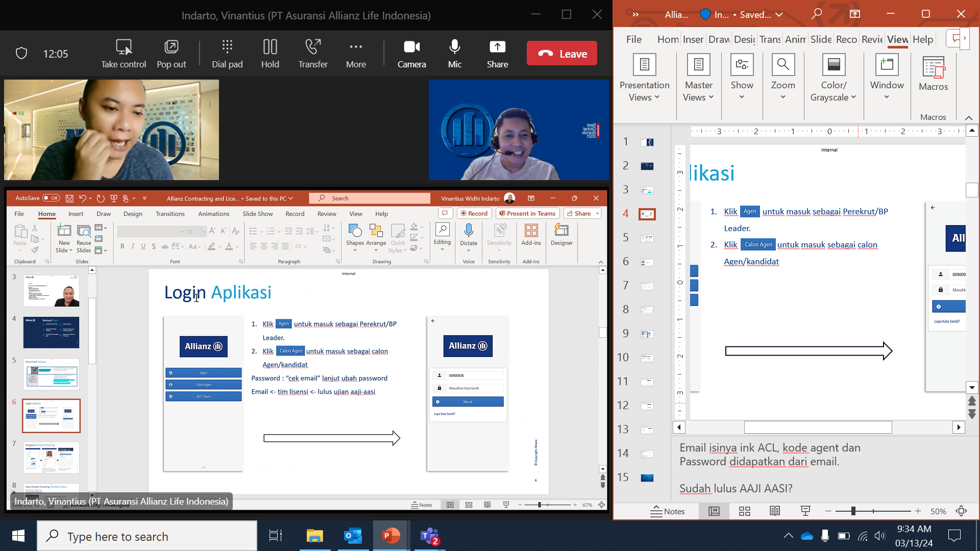
Task: Transfer the Teams call
Action: point(313,54)
